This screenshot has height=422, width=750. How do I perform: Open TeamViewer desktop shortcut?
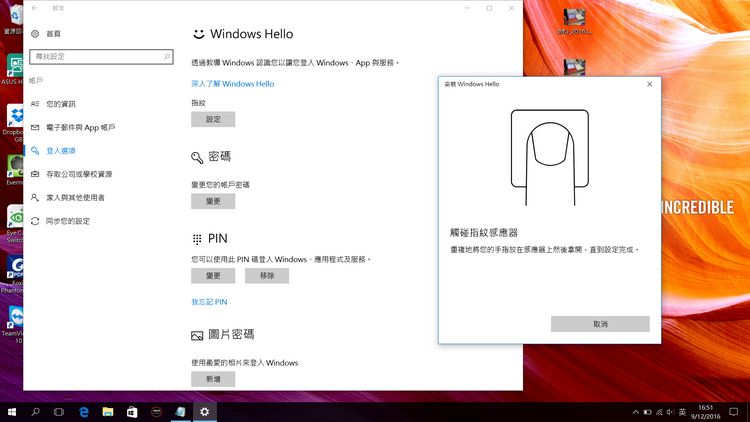point(13,323)
